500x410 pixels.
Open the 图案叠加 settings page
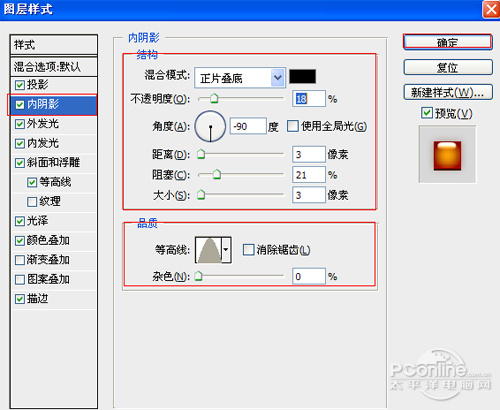(x=48, y=279)
